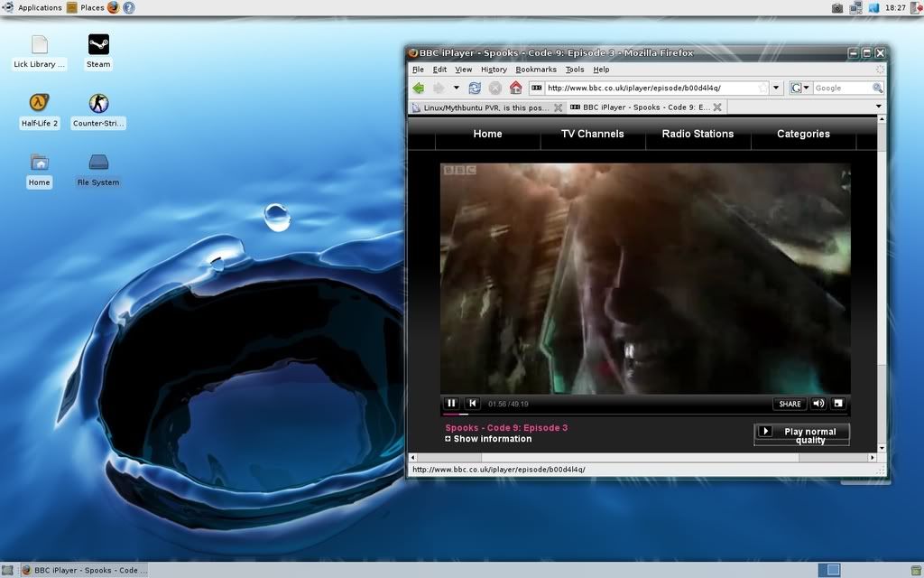Select the Home folder desktop icon
The image size is (924, 578).
[x=40, y=170]
